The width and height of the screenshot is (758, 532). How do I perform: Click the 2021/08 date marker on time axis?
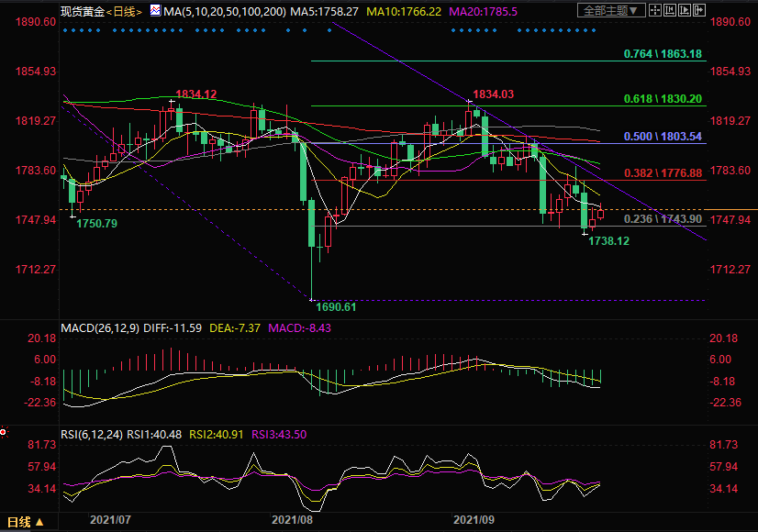292,519
